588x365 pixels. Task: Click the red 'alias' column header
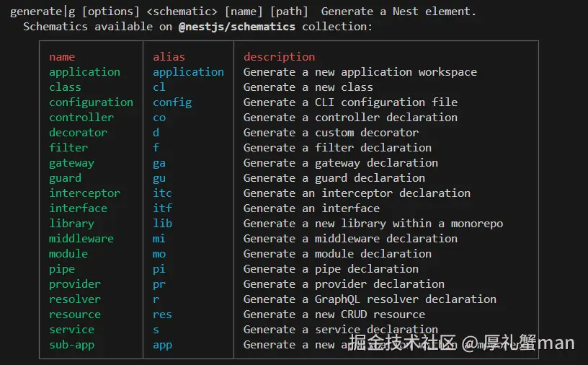(169, 57)
